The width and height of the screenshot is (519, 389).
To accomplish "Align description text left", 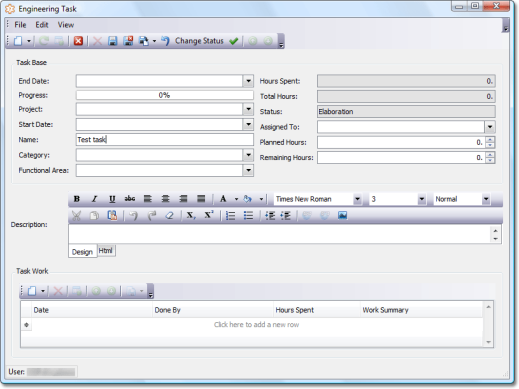I will click(x=147, y=199).
